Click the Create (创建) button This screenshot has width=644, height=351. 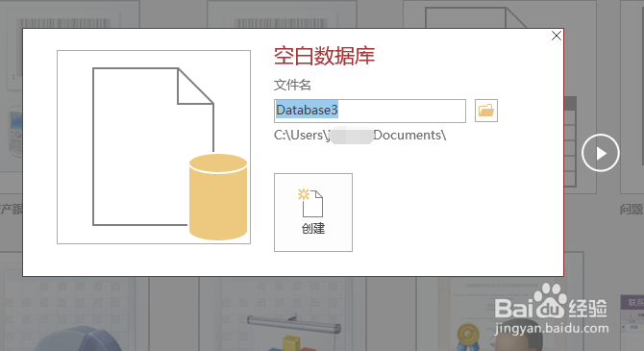point(313,213)
